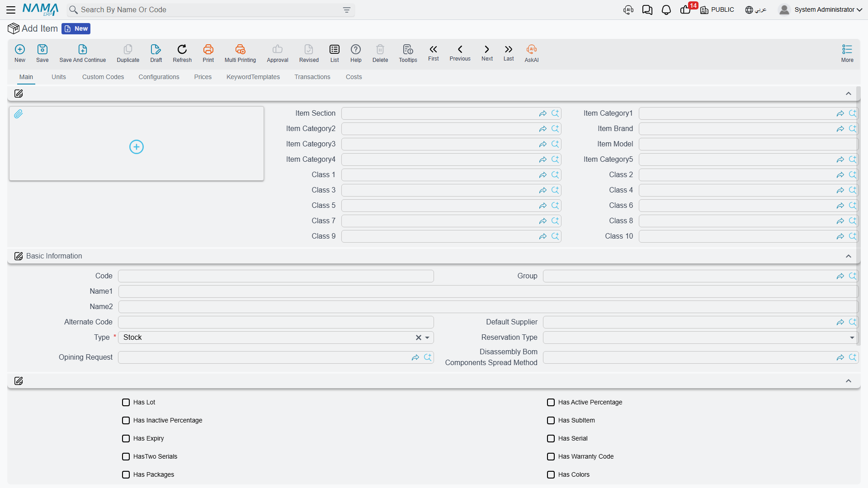Switch language to Arabic

(x=756, y=9)
